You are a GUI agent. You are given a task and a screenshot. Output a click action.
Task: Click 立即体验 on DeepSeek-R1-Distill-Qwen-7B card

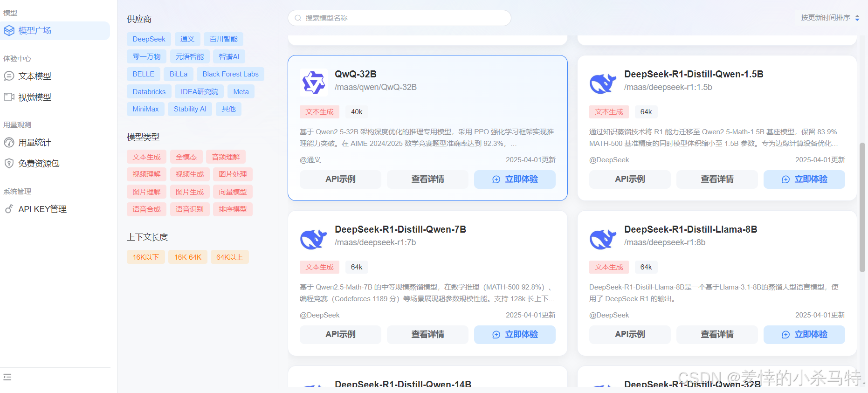coord(515,335)
